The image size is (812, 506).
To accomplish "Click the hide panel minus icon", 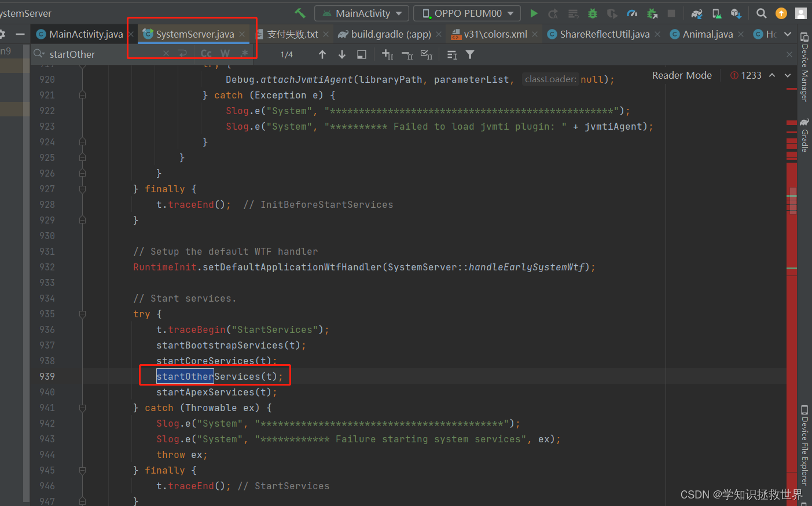I will [x=20, y=34].
